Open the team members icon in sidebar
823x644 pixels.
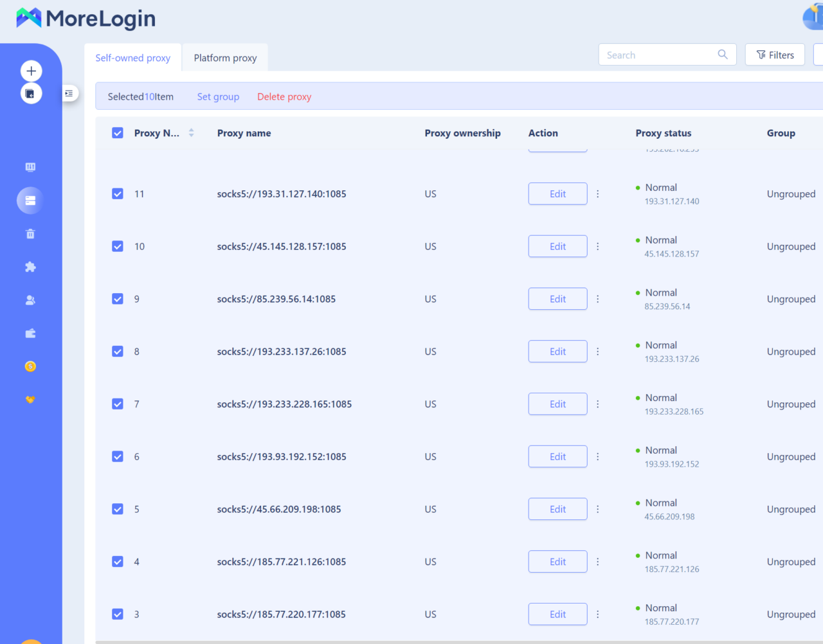(x=30, y=300)
